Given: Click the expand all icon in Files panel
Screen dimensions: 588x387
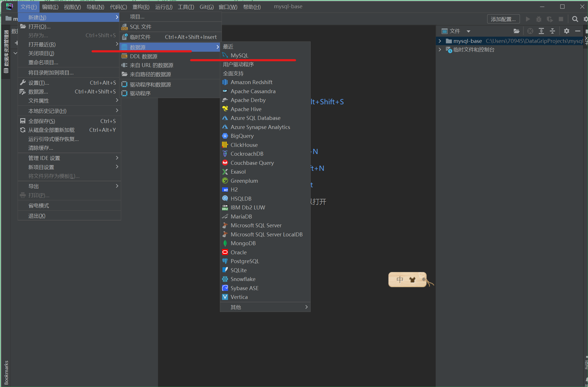Looking at the screenshot, I should pyautogui.click(x=541, y=31).
